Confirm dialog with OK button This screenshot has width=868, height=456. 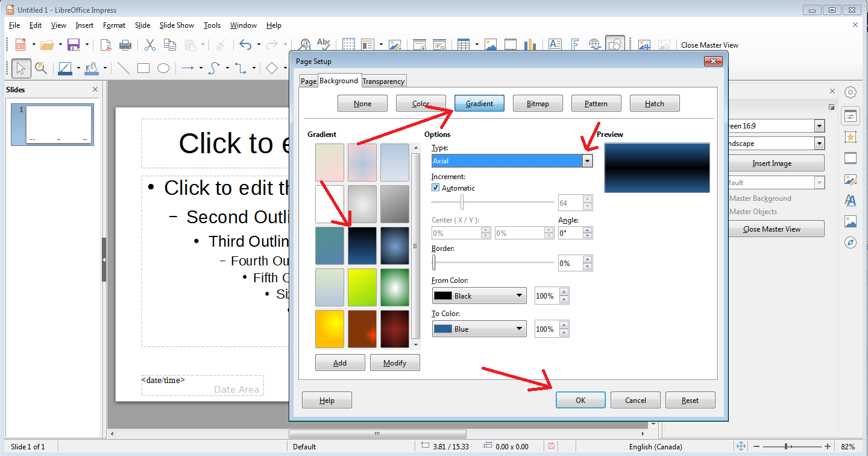(x=580, y=400)
